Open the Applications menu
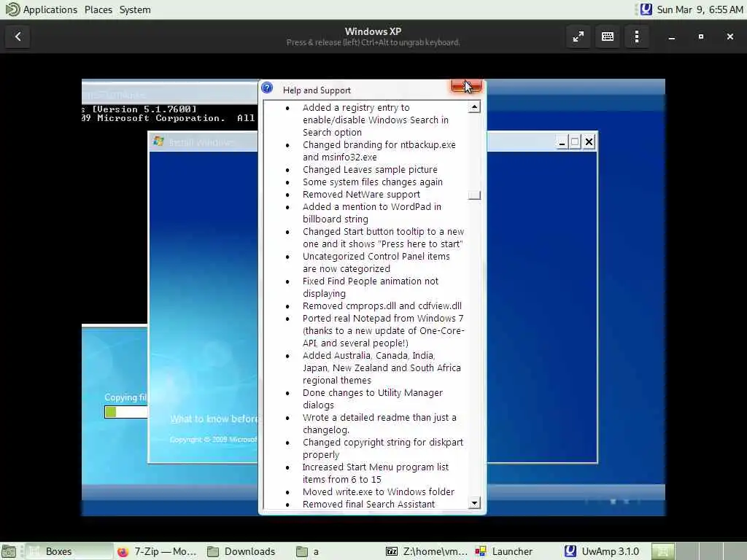Image resolution: width=747 pixels, height=560 pixels. tap(50, 9)
